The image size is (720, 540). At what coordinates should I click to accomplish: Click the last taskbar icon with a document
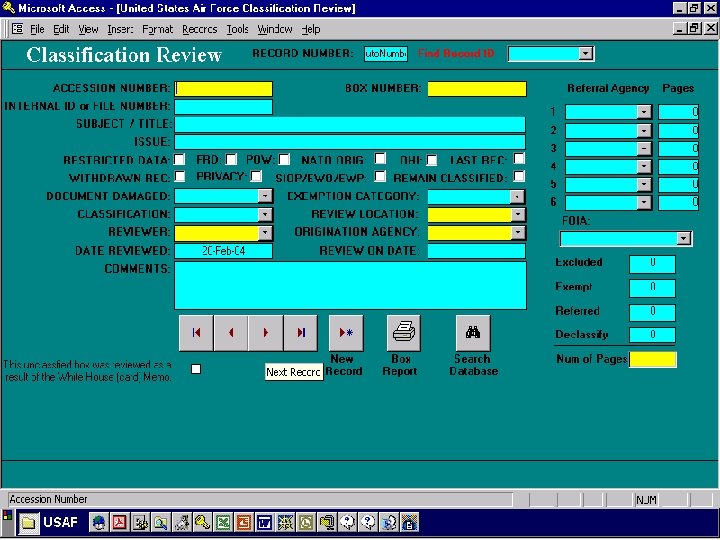click(x=410, y=523)
